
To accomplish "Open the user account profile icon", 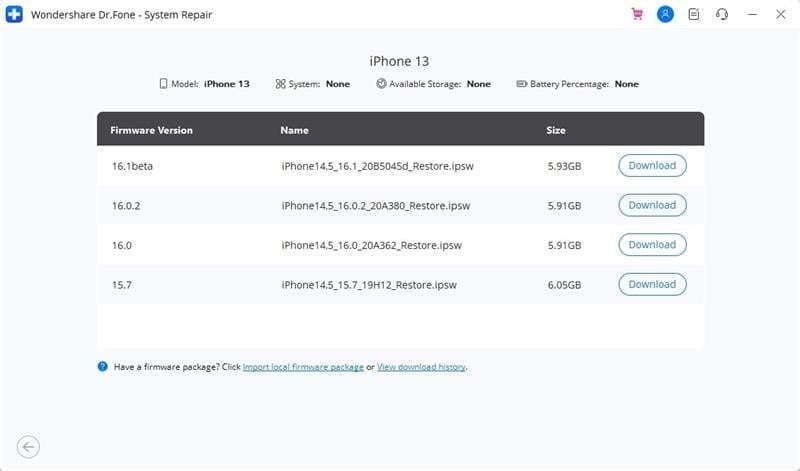I will point(665,14).
